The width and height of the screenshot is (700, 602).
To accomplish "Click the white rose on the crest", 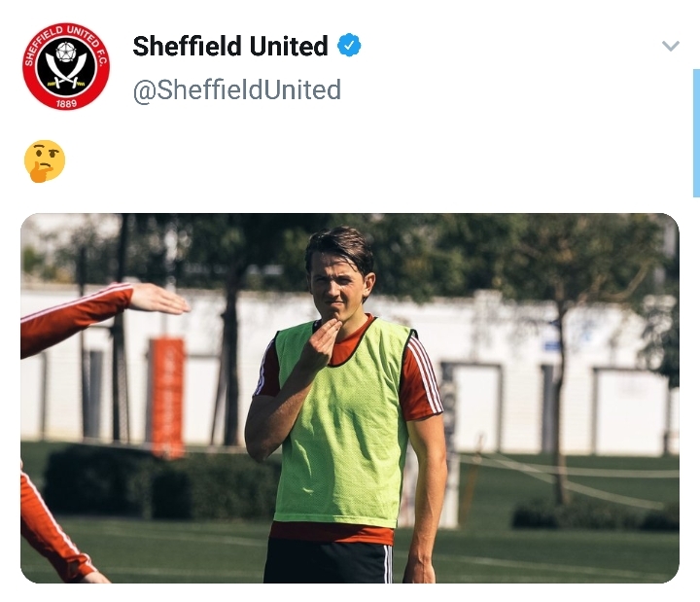I will 66,53.
